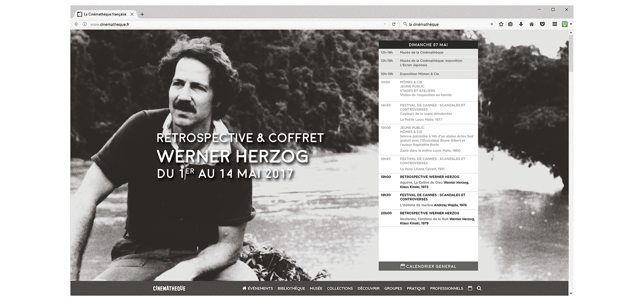
Task: Minimize the browser window
Action: [x=539, y=9]
